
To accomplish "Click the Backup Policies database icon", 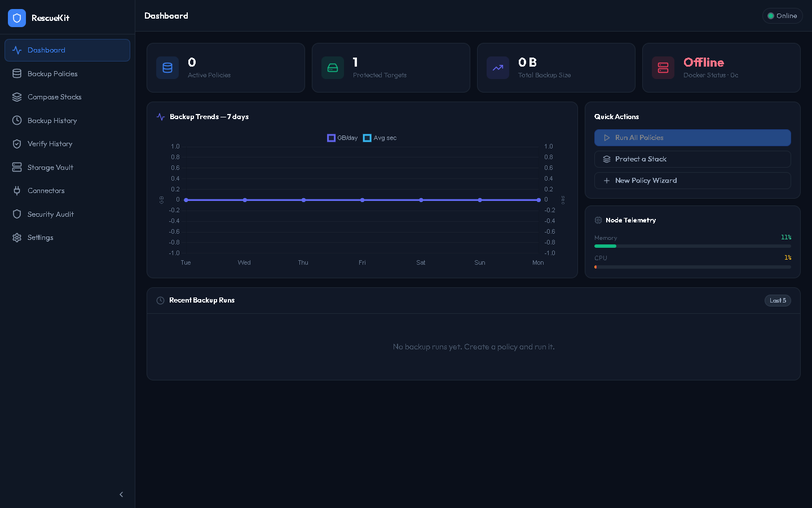I will click(x=17, y=74).
